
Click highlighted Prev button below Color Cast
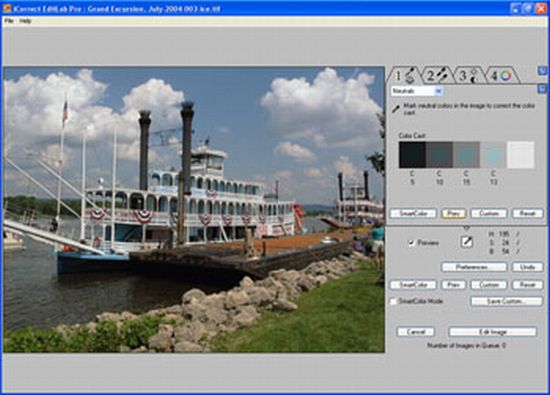pyautogui.click(x=453, y=213)
